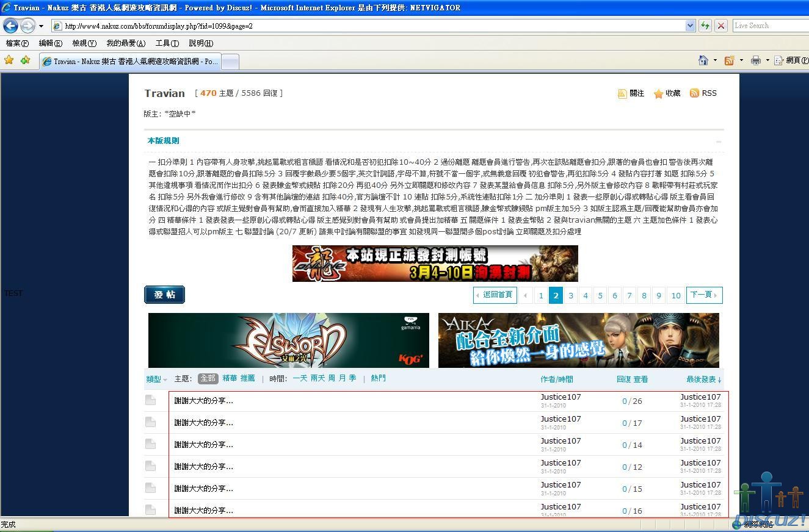
Task: Click the Home page icon
Action: 703,60
